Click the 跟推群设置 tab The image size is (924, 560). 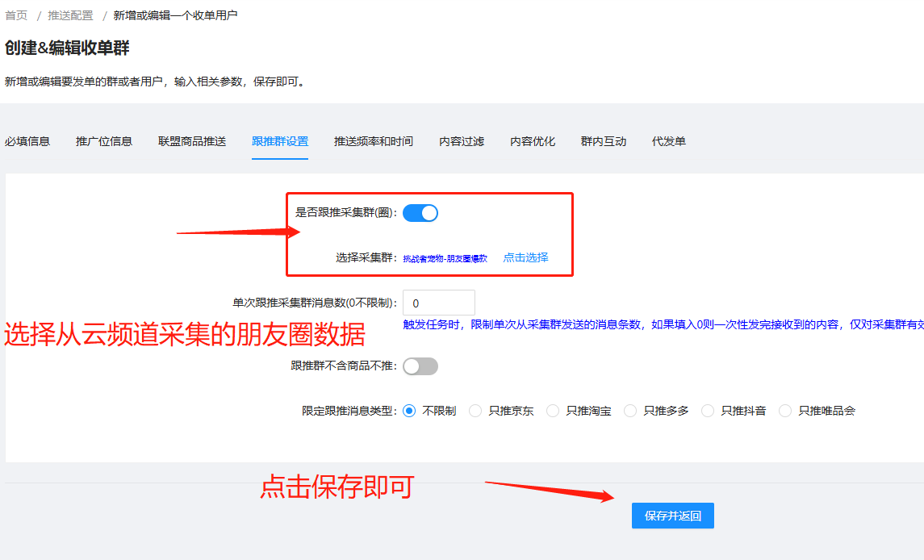[280, 141]
